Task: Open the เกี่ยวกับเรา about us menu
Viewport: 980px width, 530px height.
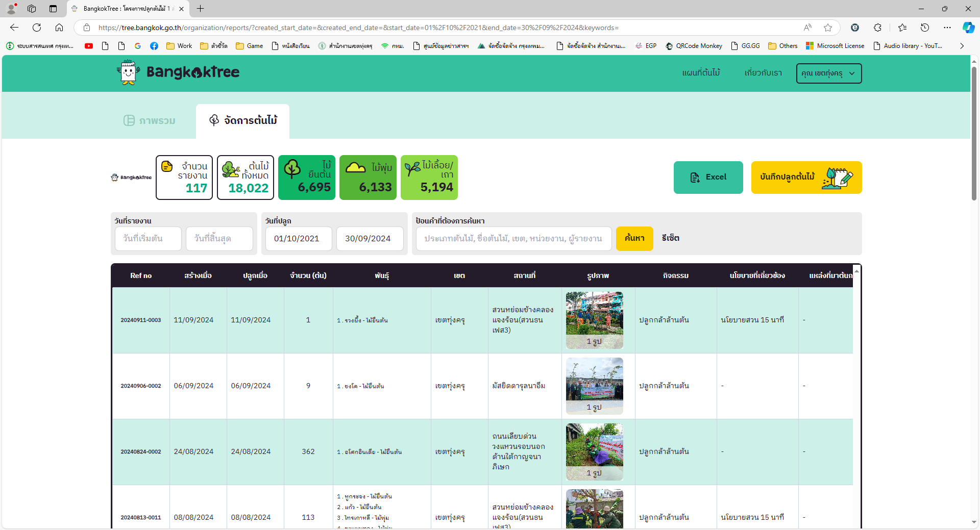Action: pyautogui.click(x=763, y=73)
